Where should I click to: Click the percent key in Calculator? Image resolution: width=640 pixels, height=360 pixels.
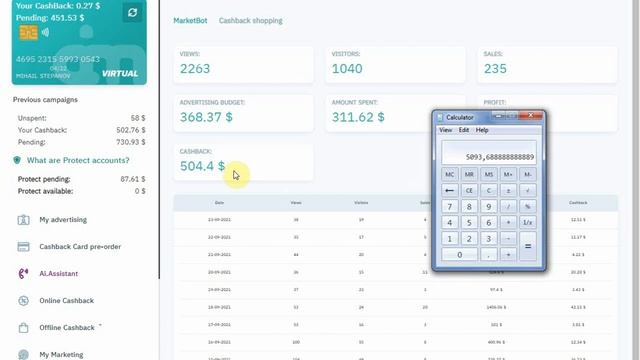point(527,207)
